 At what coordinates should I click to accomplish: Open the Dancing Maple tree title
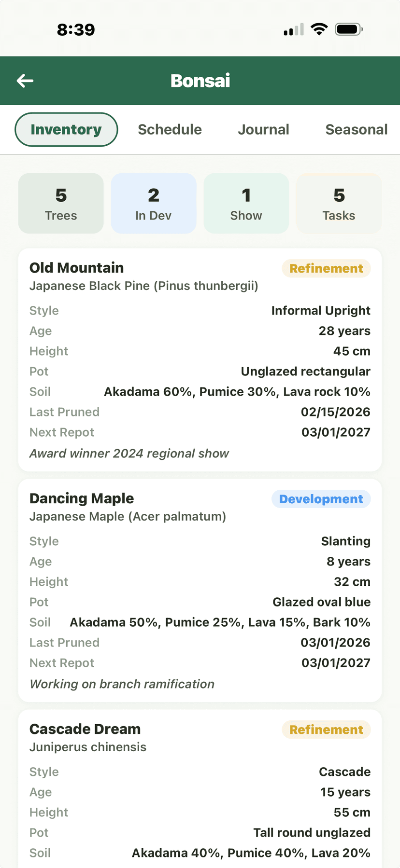[x=82, y=498]
